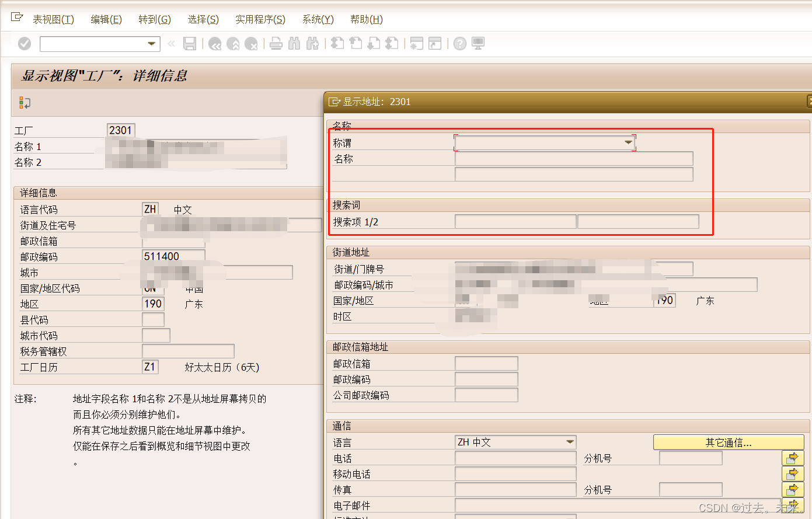Click the Help question mark icon
The width and height of the screenshot is (812, 519).
tap(460, 43)
